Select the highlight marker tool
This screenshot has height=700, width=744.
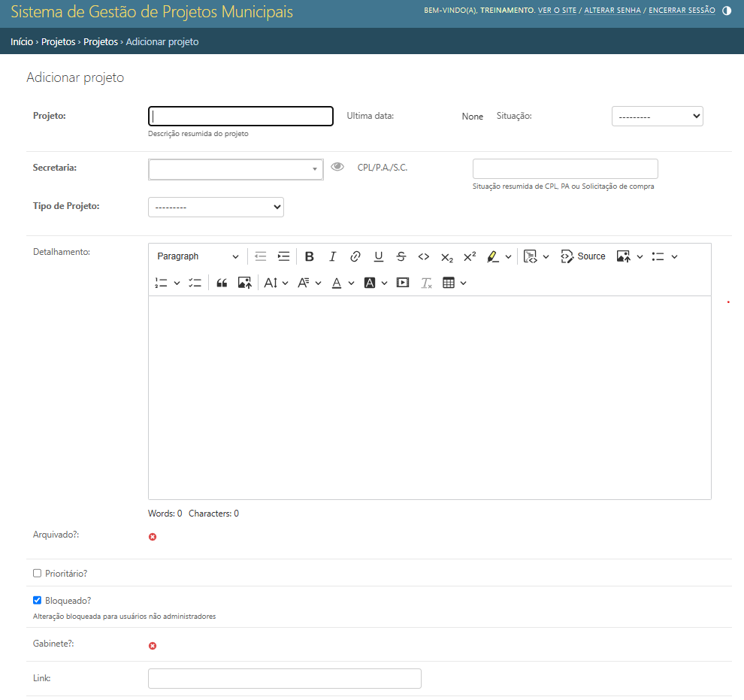(x=493, y=256)
